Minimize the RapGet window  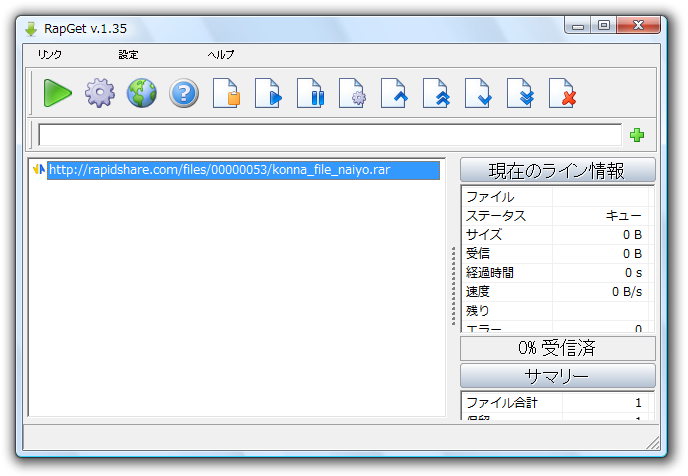(577, 26)
